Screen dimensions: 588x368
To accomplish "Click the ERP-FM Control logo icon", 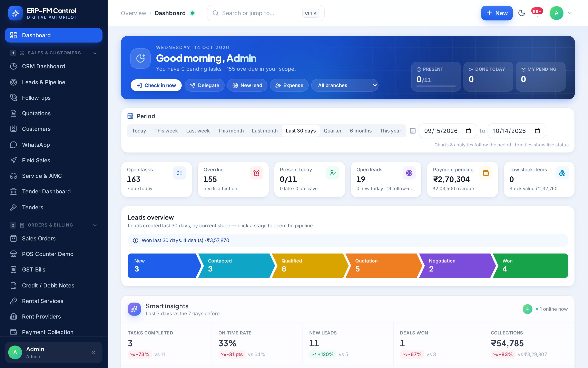I will tap(16, 13).
